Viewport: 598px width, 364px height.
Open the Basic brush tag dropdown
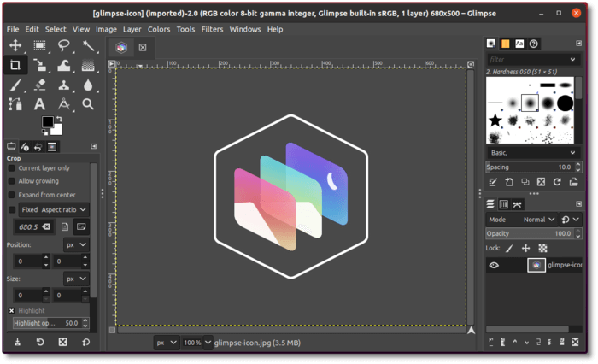click(x=533, y=153)
